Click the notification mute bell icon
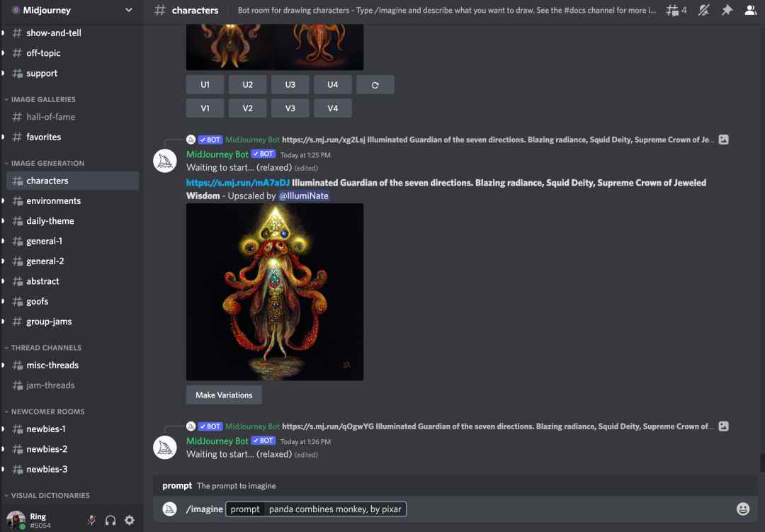 [703, 11]
